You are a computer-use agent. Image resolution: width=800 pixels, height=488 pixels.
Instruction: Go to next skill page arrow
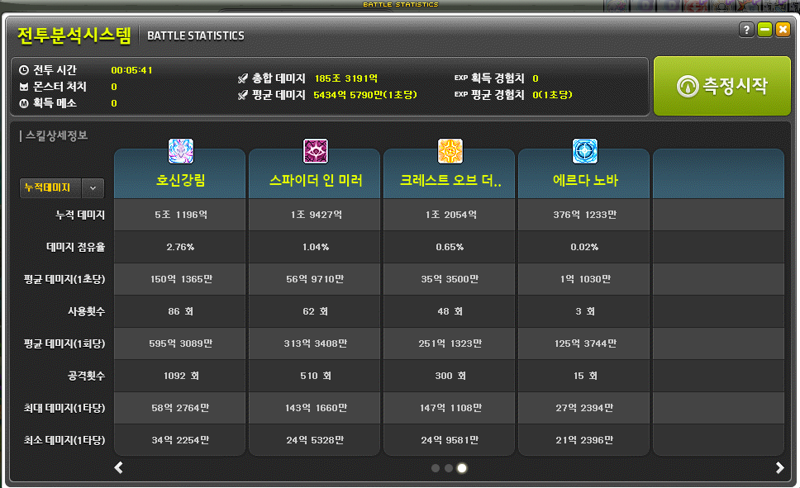click(x=779, y=468)
